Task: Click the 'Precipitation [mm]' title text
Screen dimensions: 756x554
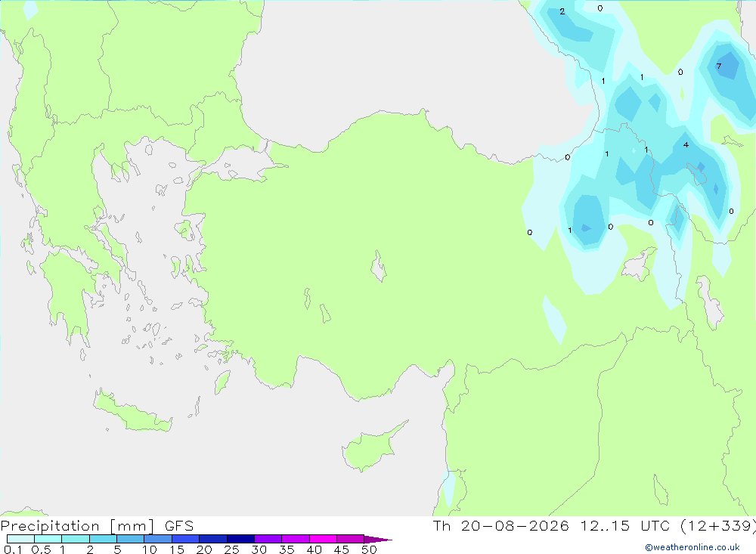Action: pyautogui.click(x=77, y=525)
